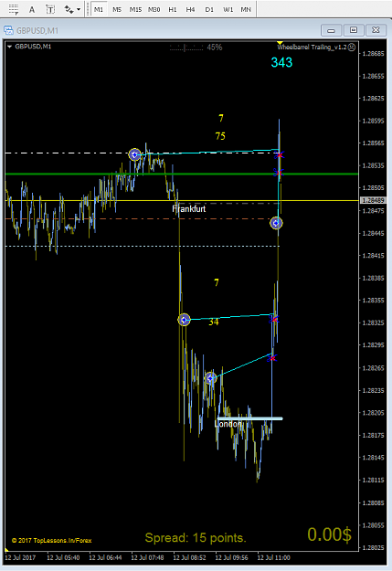Set the timeframe to M15
This screenshot has width=392, height=571.
click(x=135, y=9)
